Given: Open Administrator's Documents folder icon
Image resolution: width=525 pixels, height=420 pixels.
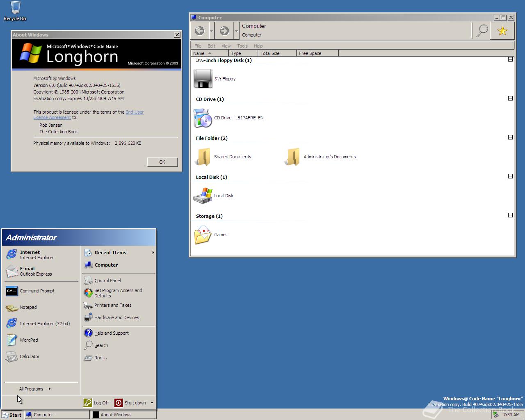Looking at the screenshot, I should point(292,157).
